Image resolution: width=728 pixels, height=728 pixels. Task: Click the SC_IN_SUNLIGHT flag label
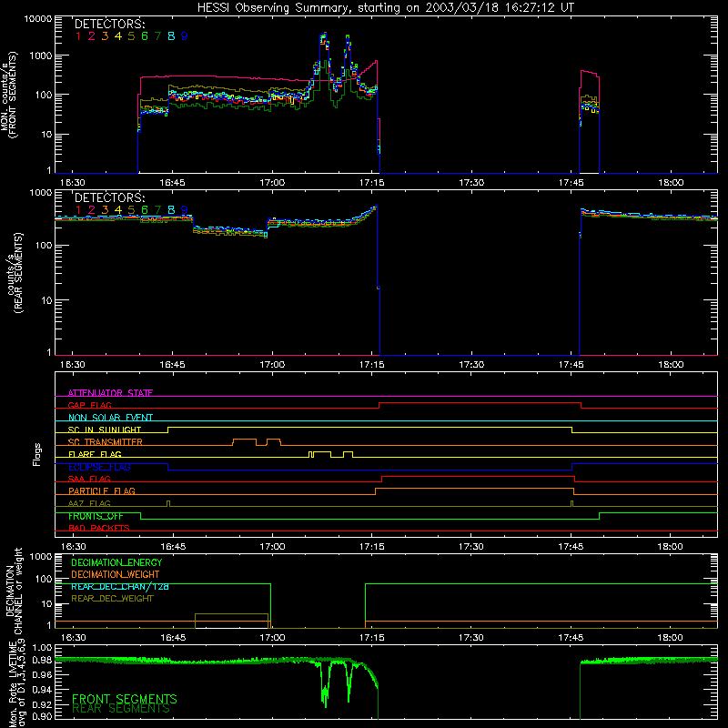tap(105, 430)
